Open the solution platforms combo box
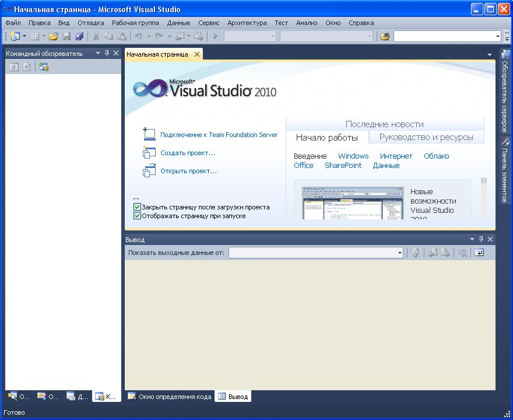513x420 pixels. pyautogui.click(x=326, y=36)
